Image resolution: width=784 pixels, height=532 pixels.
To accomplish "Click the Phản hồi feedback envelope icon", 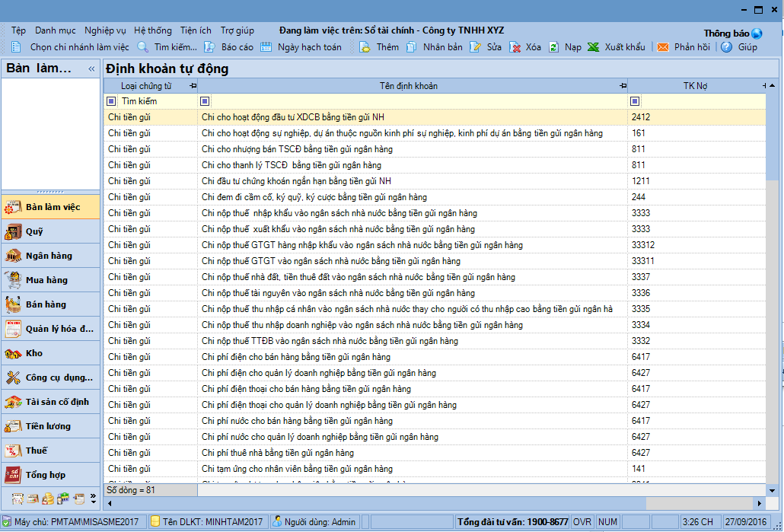I will 663,47.
